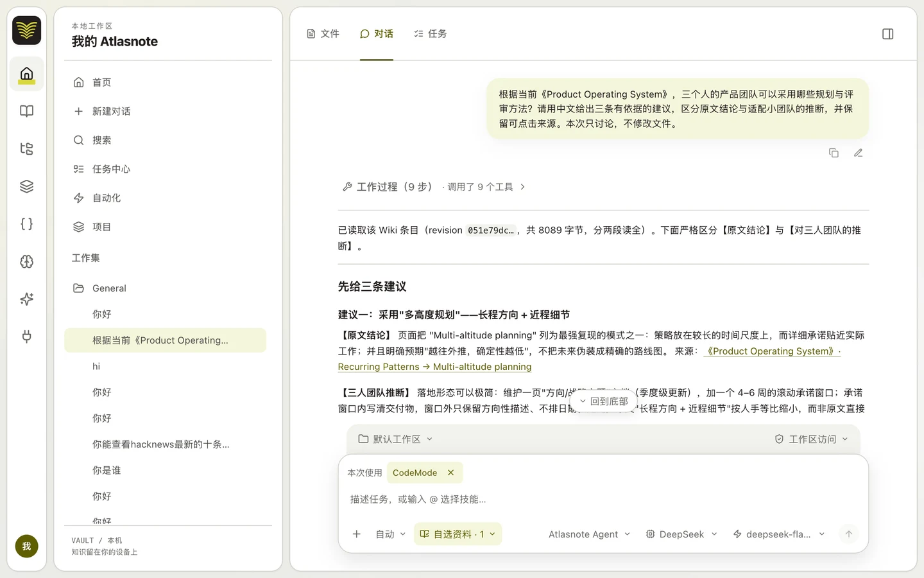This screenshot has height=578, width=924.
Task: Open the 你是谁 conversation
Action: tap(165, 470)
